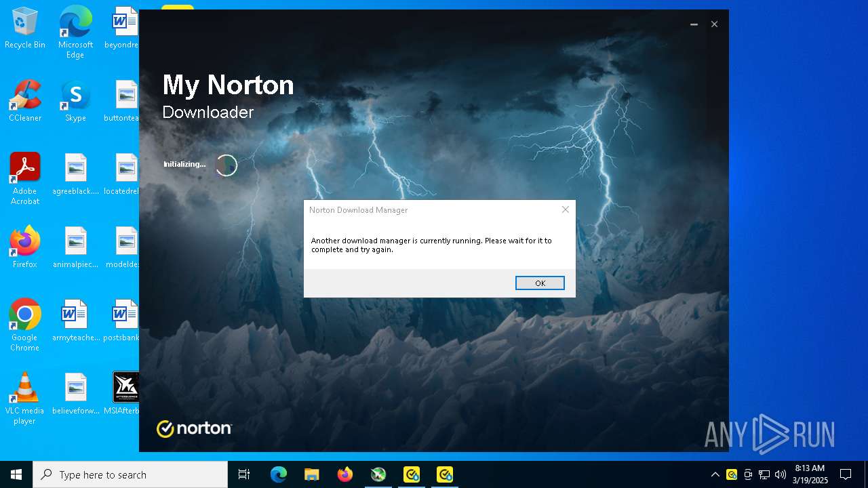
Task: Select the Firefox desktop shortcut
Action: coord(25,248)
